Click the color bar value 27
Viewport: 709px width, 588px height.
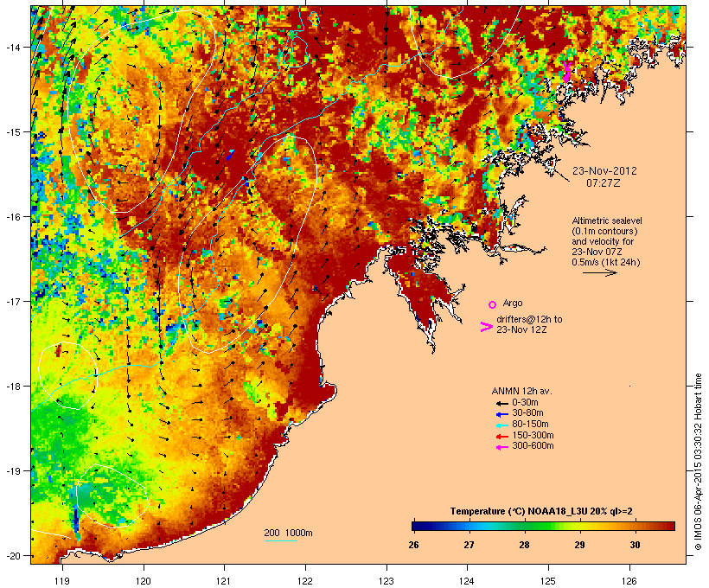[469, 545]
